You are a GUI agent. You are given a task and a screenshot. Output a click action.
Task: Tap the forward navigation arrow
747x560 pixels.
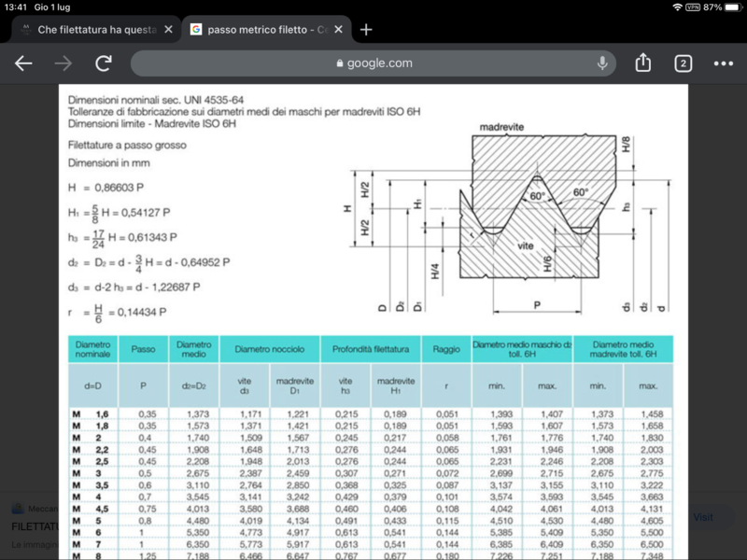(x=62, y=65)
